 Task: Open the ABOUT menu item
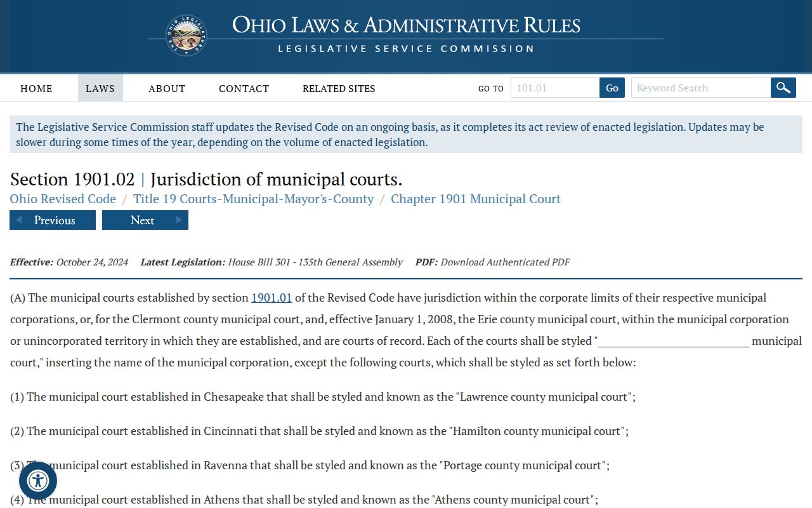(167, 88)
